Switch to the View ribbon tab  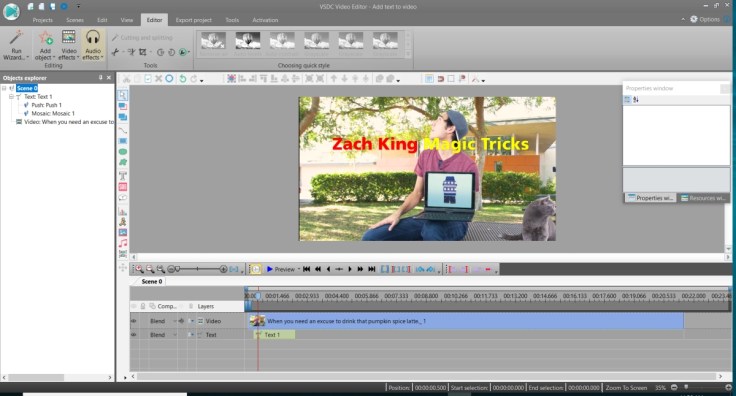point(127,20)
